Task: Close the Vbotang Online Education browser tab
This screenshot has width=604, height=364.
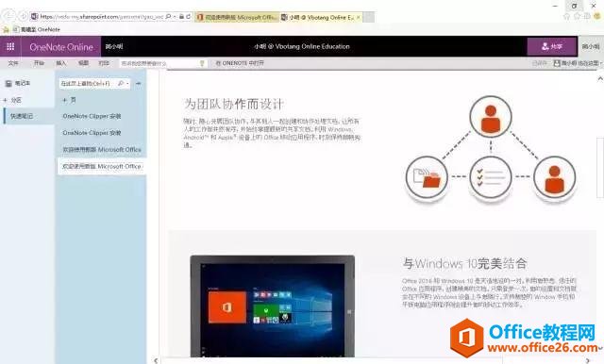Action: point(359,17)
